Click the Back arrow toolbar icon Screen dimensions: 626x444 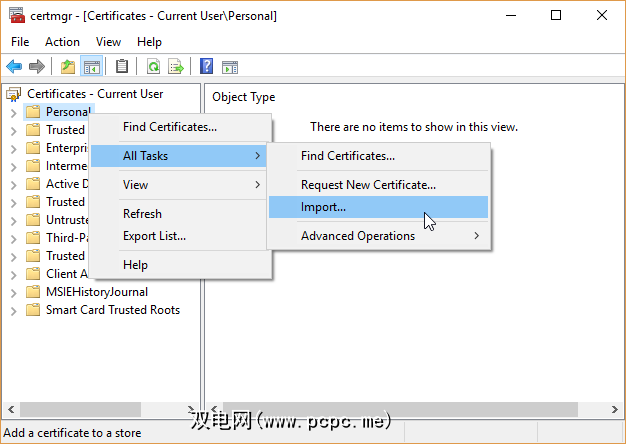[14, 66]
